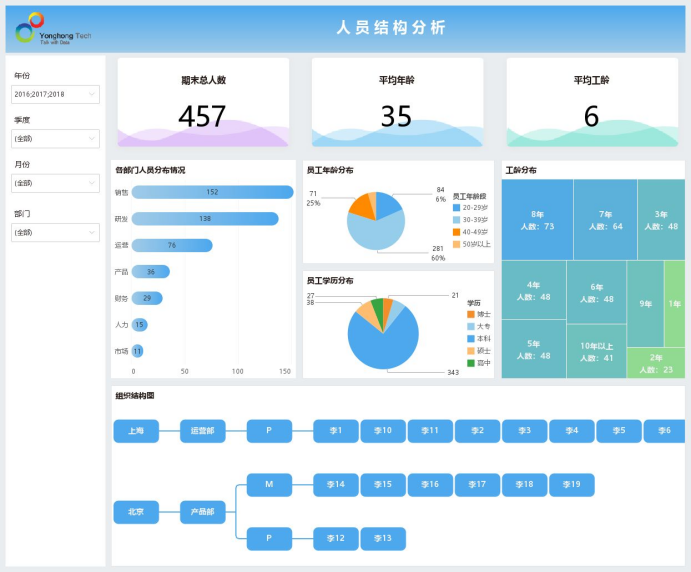Viewport: 691px width, 572px height.
Task: Open the 年份 dropdown showing 2016;2017;2018
Action: click(x=55, y=94)
